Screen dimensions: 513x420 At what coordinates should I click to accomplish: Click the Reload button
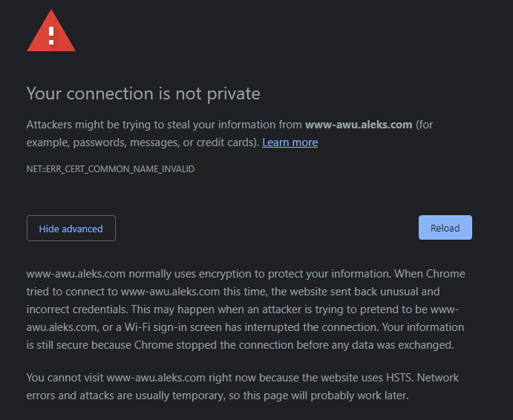point(445,228)
